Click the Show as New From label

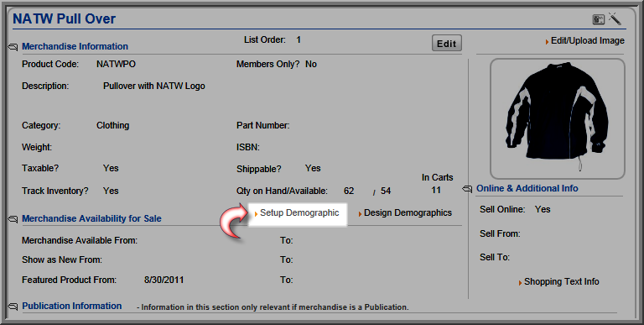coord(62,260)
